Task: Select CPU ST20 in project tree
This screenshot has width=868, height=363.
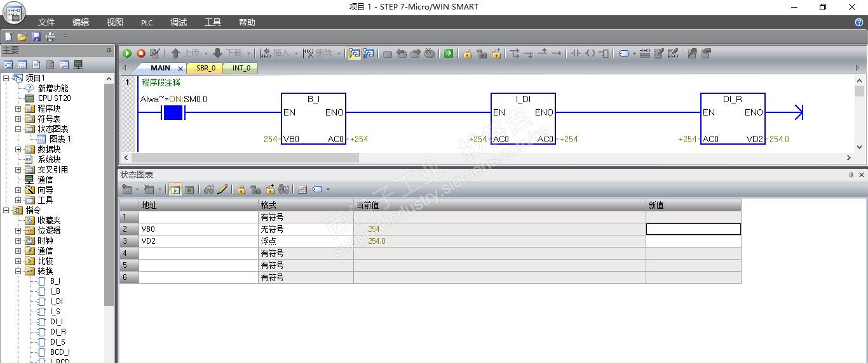Action: [x=54, y=98]
